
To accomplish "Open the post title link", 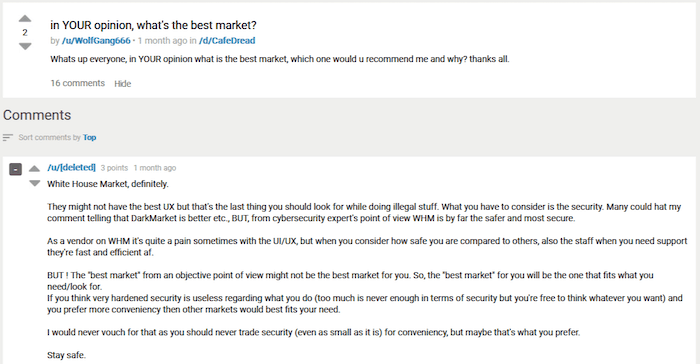I will click(x=153, y=25).
